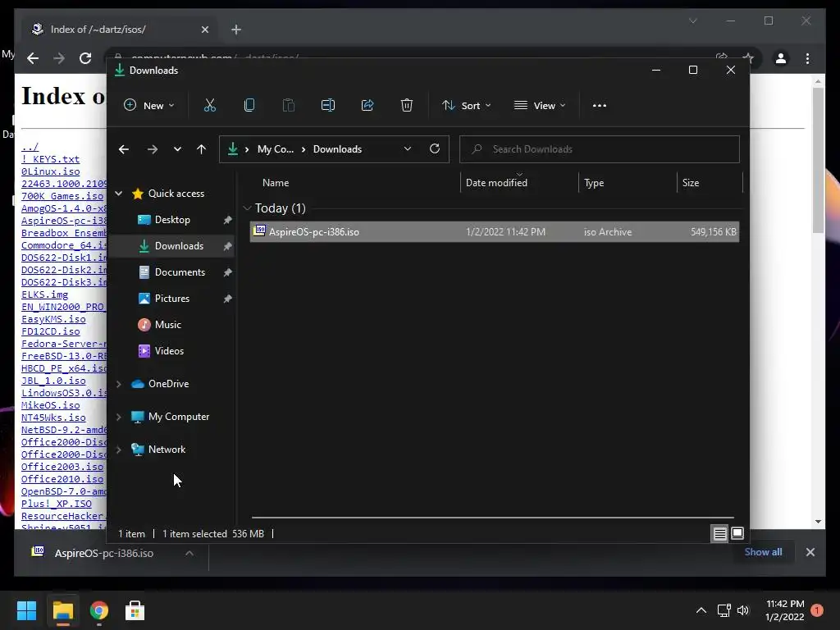Open 0Linux.iso link in browser
840x630 pixels.
[x=50, y=171]
